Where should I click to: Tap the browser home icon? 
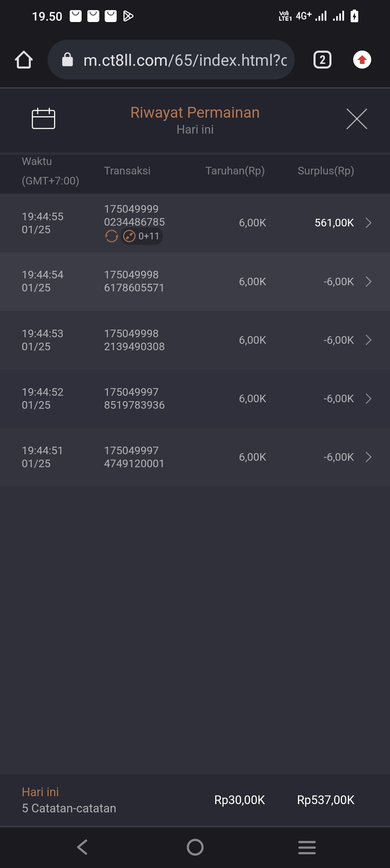point(24,60)
